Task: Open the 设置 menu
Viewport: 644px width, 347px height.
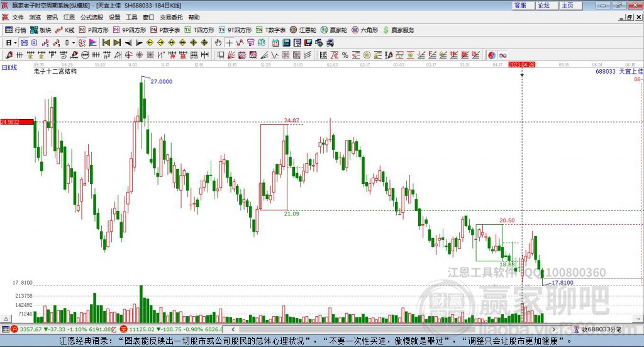Action: point(114,17)
